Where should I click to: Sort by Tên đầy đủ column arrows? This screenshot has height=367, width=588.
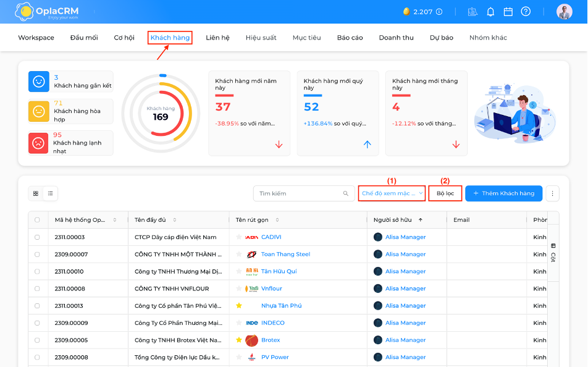pyautogui.click(x=175, y=220)
